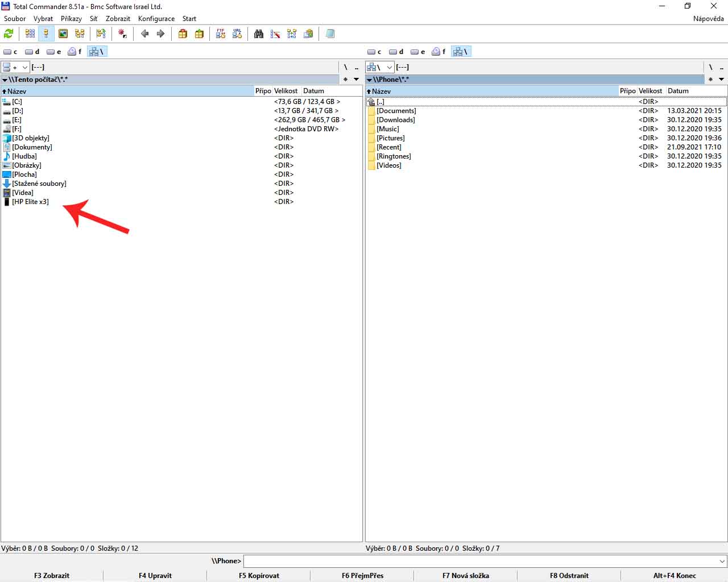The height and width of the screenshot is (582, 728).
Task: Switch right panel to drive e
Action: coord(418,52)
